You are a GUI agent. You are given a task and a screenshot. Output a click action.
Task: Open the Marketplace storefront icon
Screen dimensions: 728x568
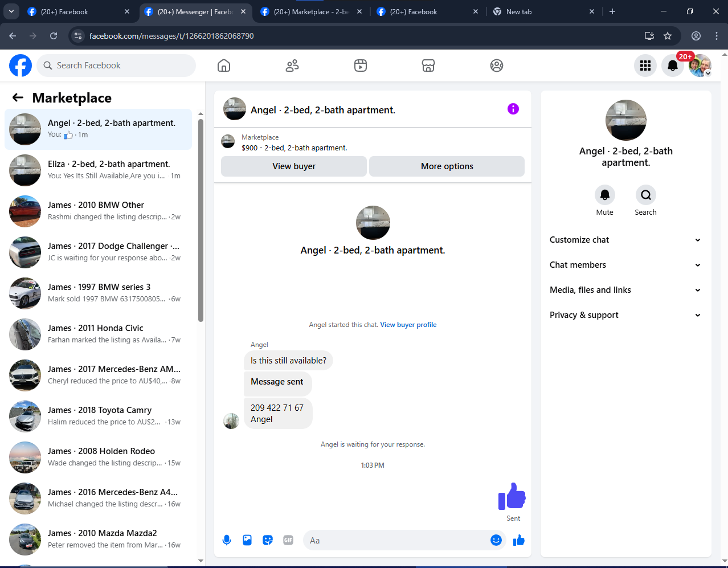point(428,66)
